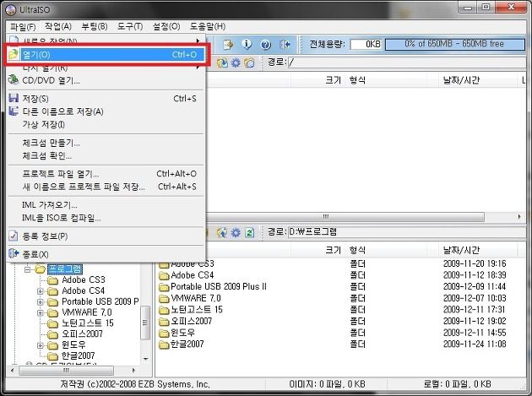532x396 pixels.
Task: Choose 프로젝트 파일 열기 entry
Action: coord(106,174)
